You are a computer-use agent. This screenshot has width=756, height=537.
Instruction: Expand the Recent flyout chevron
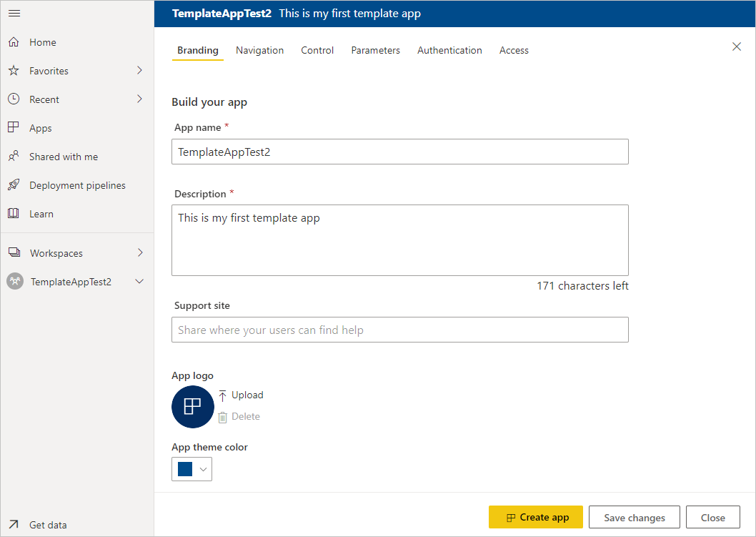[x=139, y=99]
